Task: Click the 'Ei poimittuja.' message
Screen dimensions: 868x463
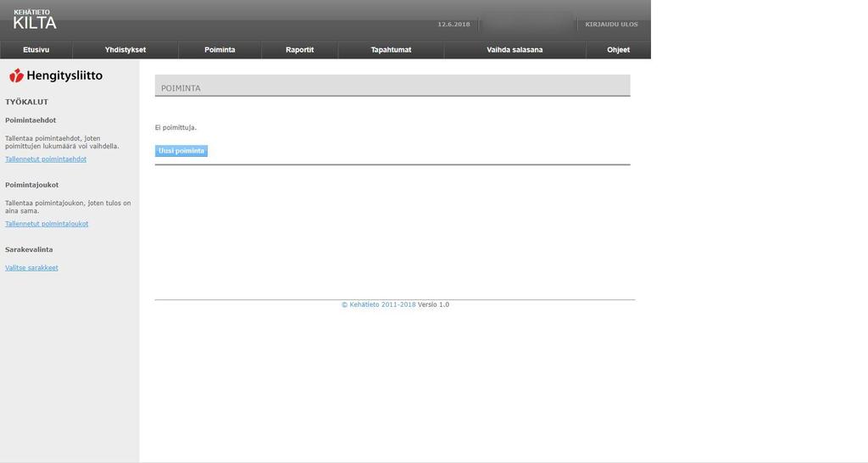Action: 175,128
